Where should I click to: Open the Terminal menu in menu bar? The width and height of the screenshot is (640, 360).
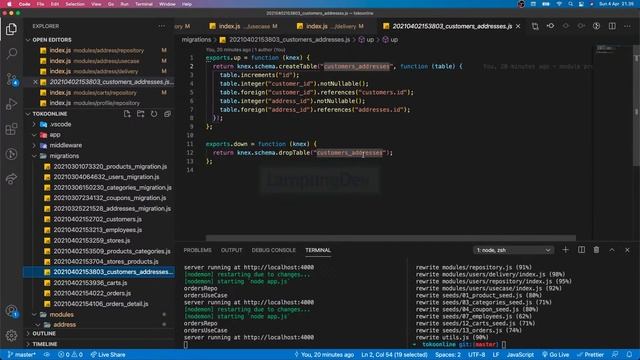pyautogui.click(x=144, y=4)
